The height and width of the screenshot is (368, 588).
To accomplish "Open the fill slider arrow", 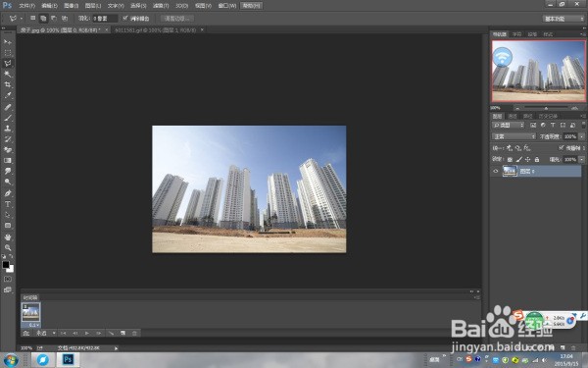I will 581,160.
